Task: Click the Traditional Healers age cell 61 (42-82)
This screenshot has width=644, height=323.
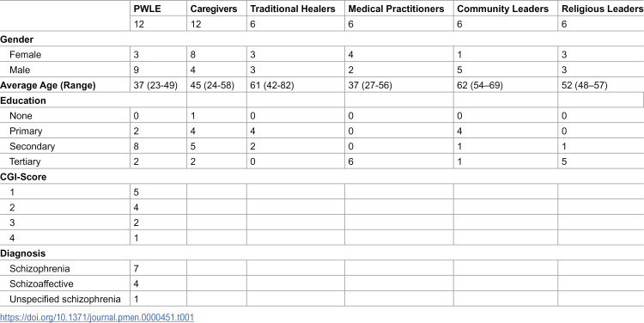Action: tap(272, 86)
